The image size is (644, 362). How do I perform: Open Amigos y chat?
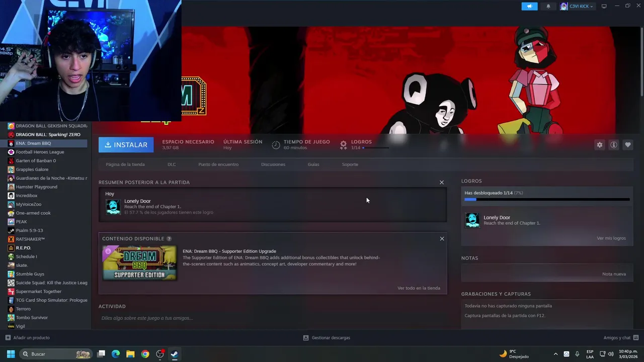point(621,338)
